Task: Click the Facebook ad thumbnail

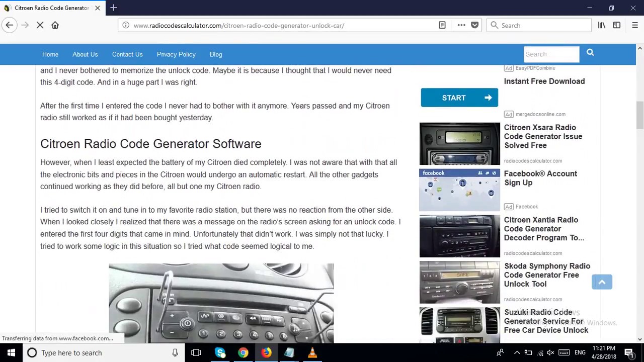Action: (x=460, y=190)
